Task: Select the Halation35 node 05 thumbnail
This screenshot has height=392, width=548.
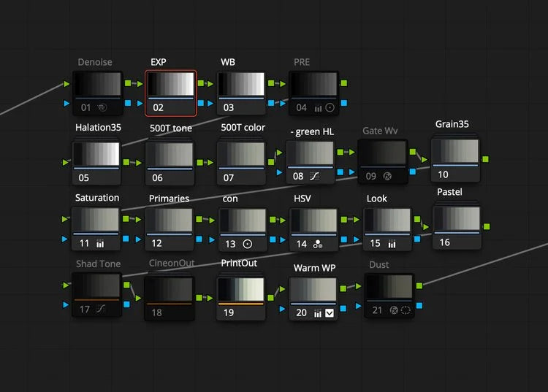Action: tap(96, 153)
